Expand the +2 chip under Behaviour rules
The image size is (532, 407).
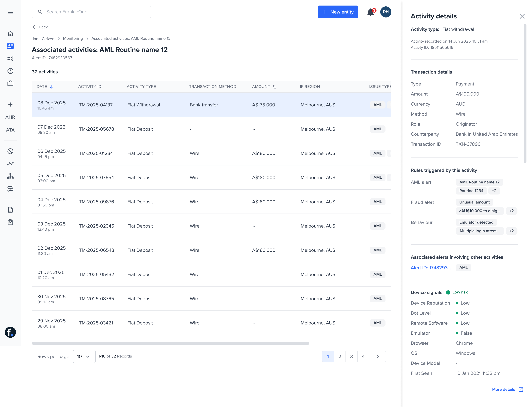click(x=512, y=231)
